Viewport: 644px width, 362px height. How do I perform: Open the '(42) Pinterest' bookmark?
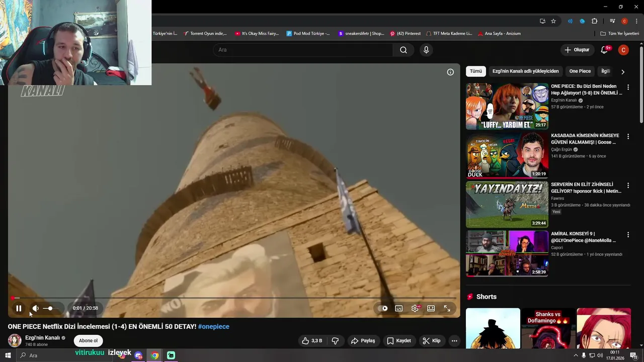[x=405, y=34]
